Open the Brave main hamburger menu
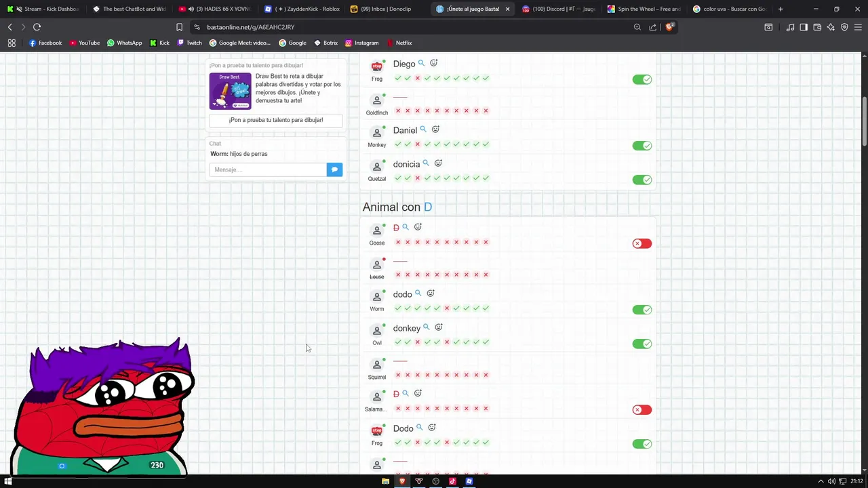 point(858,27)
